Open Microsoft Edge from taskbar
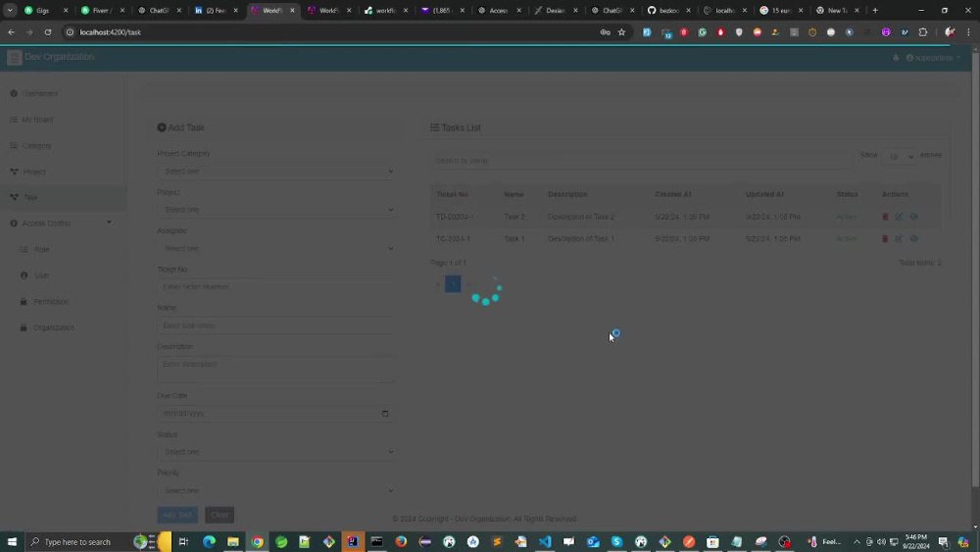The width and height of the screenshot is (980, 552). point(209,541)
